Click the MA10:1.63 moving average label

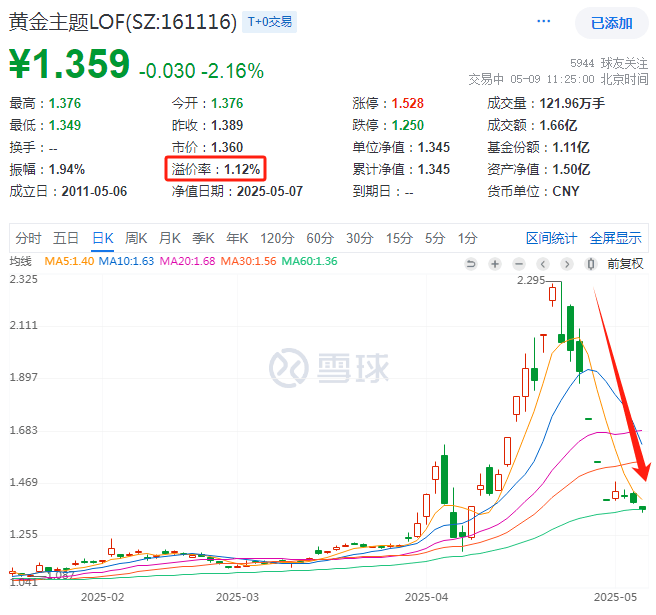[126, 261]
